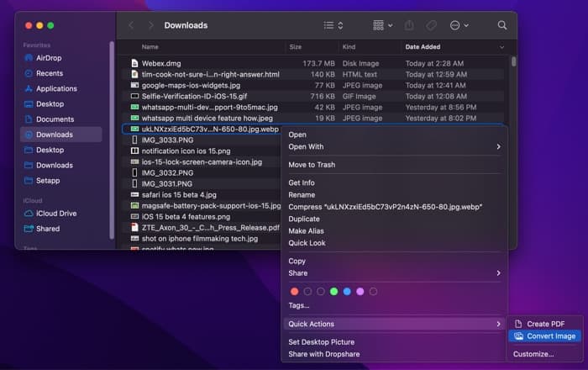
Task: Expand the Share submenu
Action: coord(395,273)
